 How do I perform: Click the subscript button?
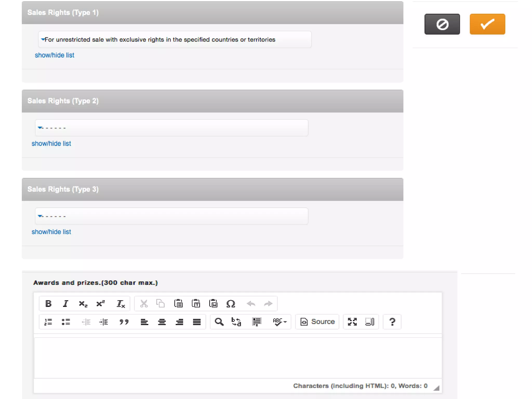[x=83, y=303]
